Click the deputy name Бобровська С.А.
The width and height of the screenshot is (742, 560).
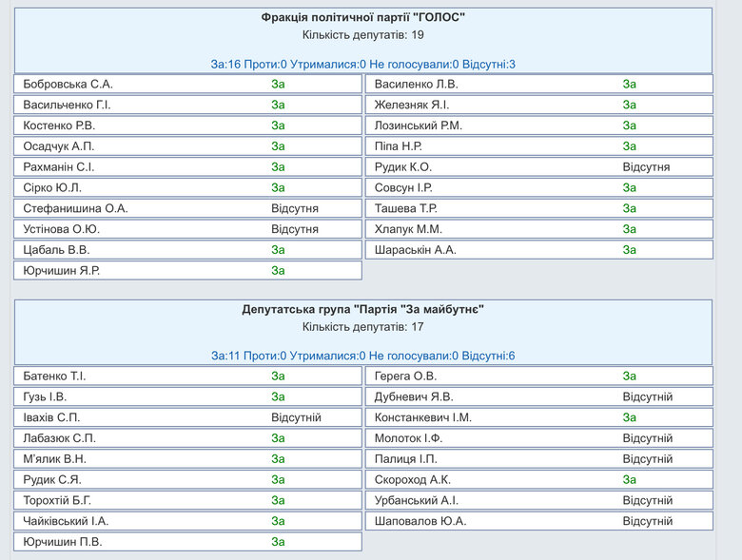click(68, 85)
